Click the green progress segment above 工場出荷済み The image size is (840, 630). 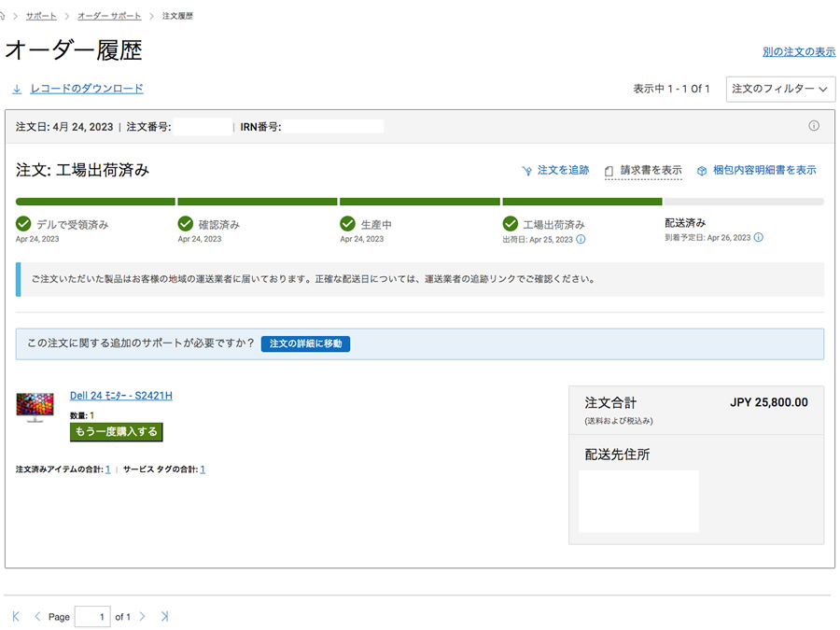click(582, 202)
